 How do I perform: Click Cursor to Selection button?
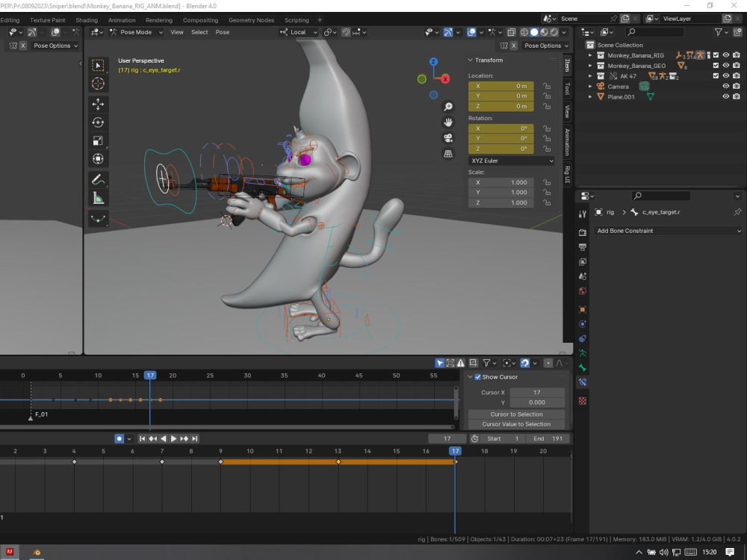point(516,414)
